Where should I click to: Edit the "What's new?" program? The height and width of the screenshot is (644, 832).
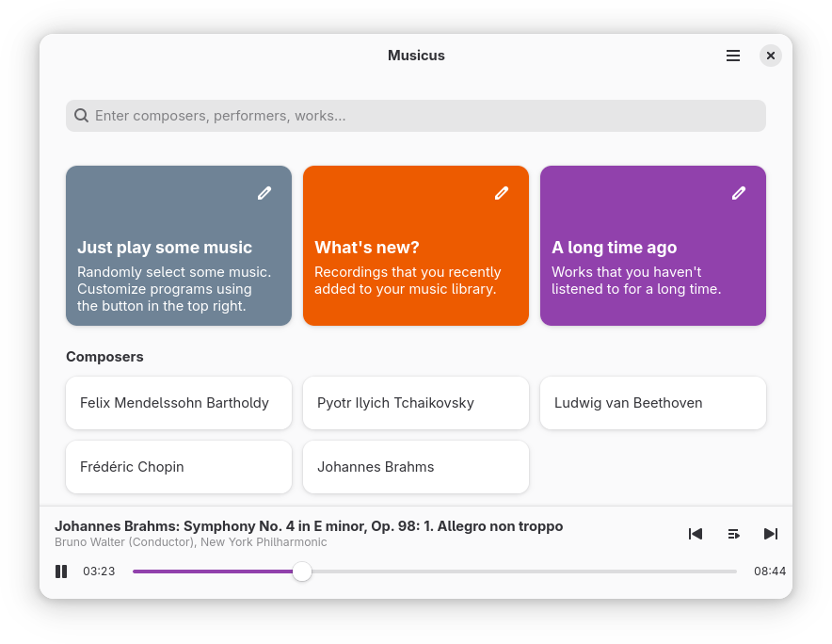[x=502, y=193]
